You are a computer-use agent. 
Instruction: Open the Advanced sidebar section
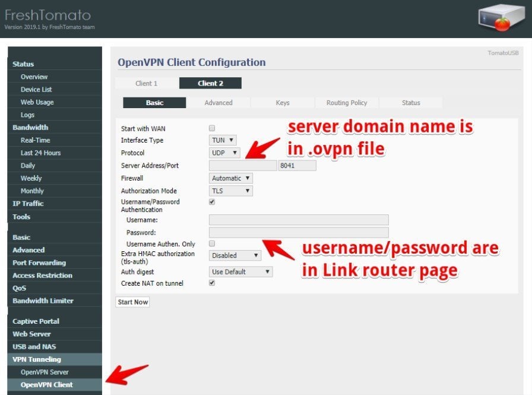click(55, 249)
